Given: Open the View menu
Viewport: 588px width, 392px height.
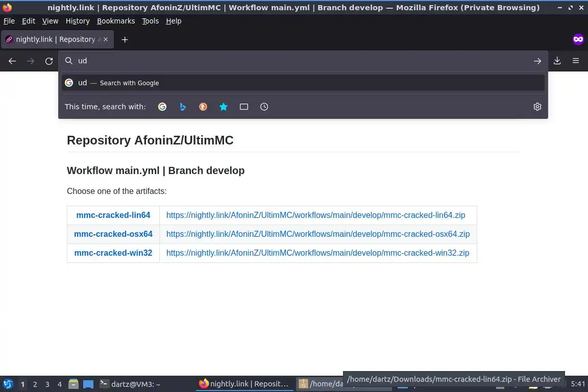Looking at the screenshot, I should pos(50,21).
